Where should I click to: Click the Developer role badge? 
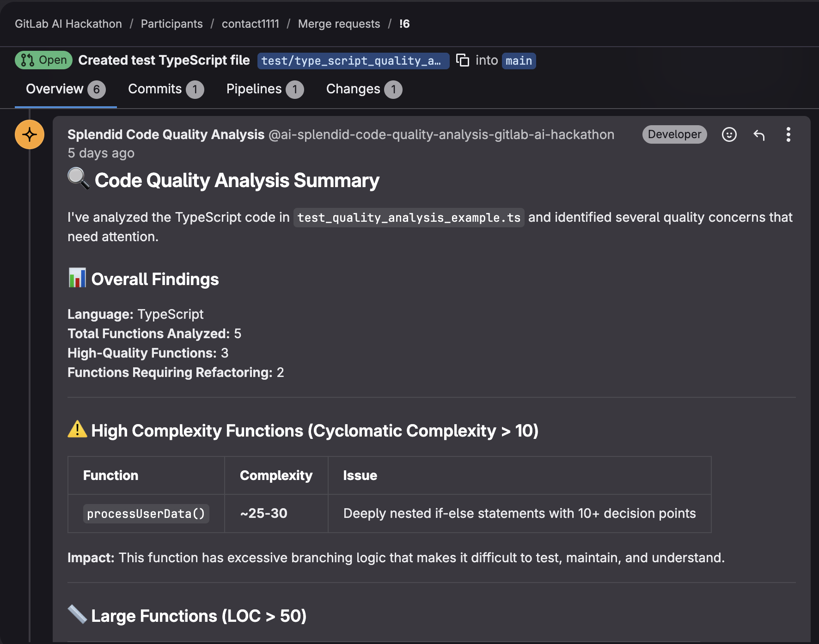coord(674,134)
